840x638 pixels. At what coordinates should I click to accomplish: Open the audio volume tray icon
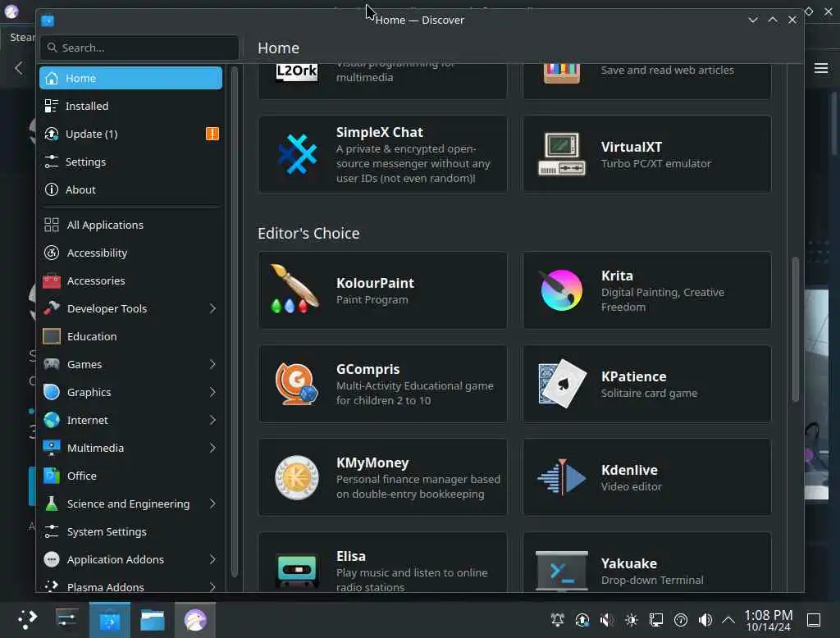pyautogui.click(x=705, y=620)
